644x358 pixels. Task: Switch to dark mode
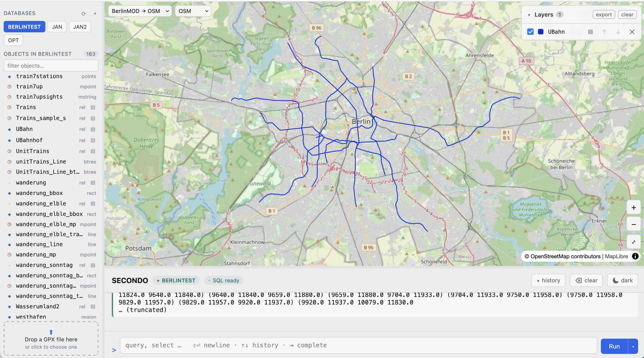tap(623, 280)
